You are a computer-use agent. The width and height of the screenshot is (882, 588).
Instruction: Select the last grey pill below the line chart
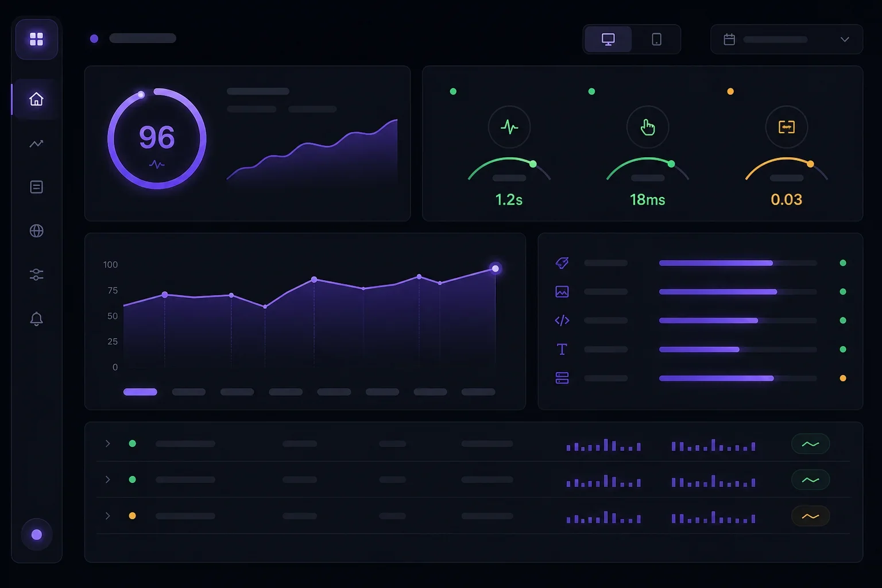pos(478,392)
